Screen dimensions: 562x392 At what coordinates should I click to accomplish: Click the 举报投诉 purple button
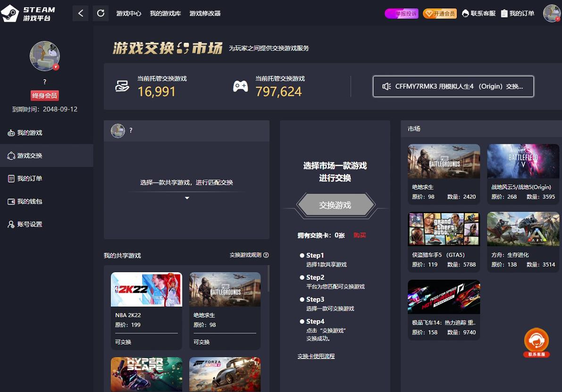point(402,14)
